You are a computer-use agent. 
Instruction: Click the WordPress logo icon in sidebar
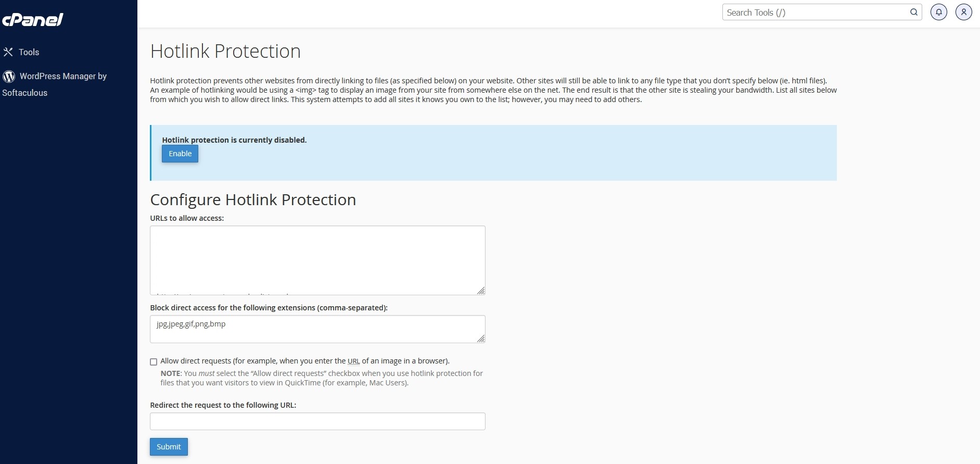click(9, 77)
